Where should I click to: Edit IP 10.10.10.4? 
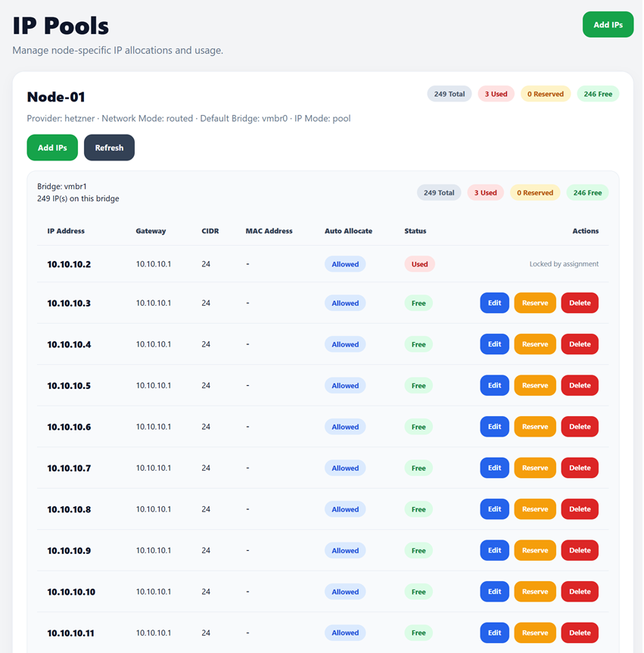[x=494, y=344]
